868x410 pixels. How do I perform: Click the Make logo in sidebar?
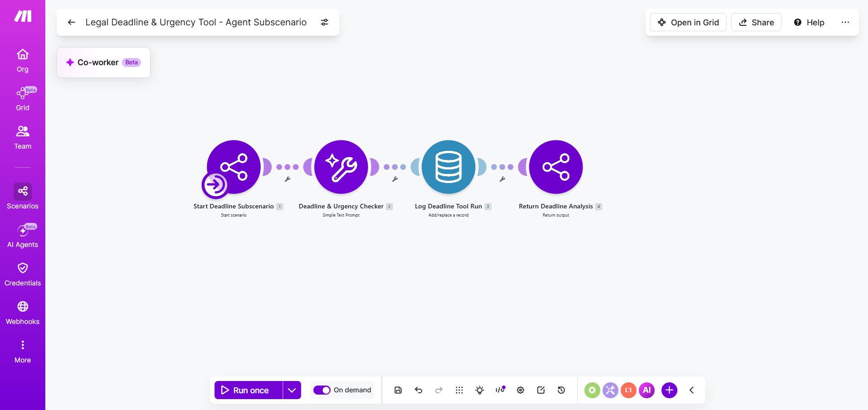pyautogui.click(x=23, y=16)
